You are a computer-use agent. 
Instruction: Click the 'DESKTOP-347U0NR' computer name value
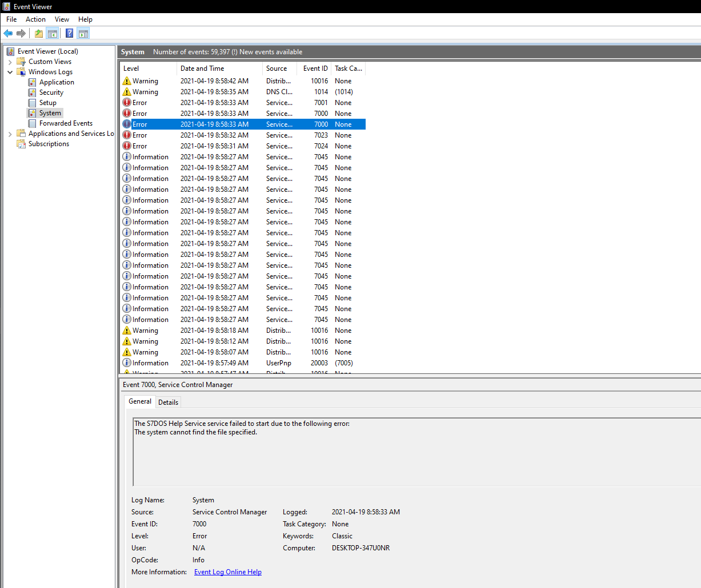pyautogui.click(x=360, y=548)
